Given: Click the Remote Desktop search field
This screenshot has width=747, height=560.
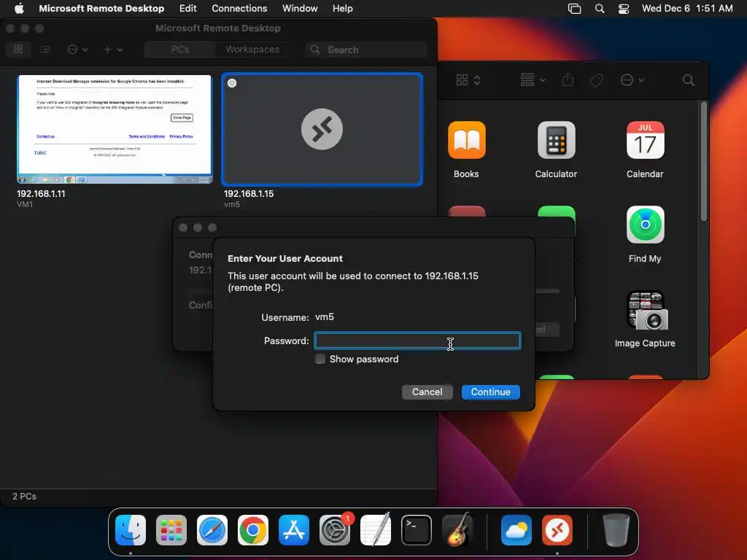Looking at the screenshot, I should click(366, 50).
